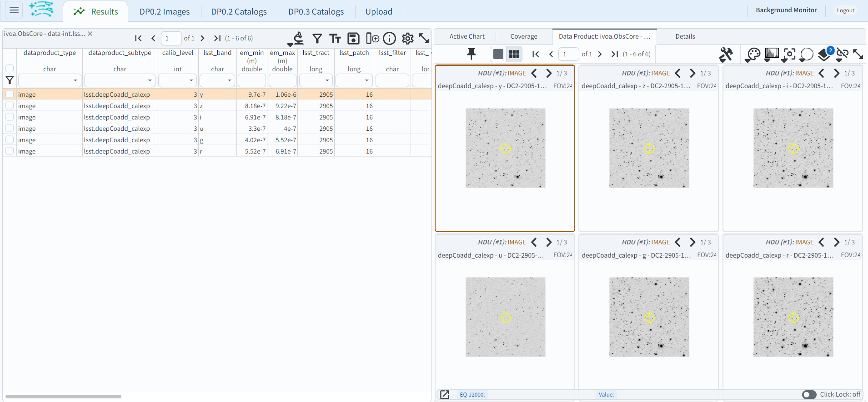
Task: Select checkbox for y band row
Action: pos(10,94)
